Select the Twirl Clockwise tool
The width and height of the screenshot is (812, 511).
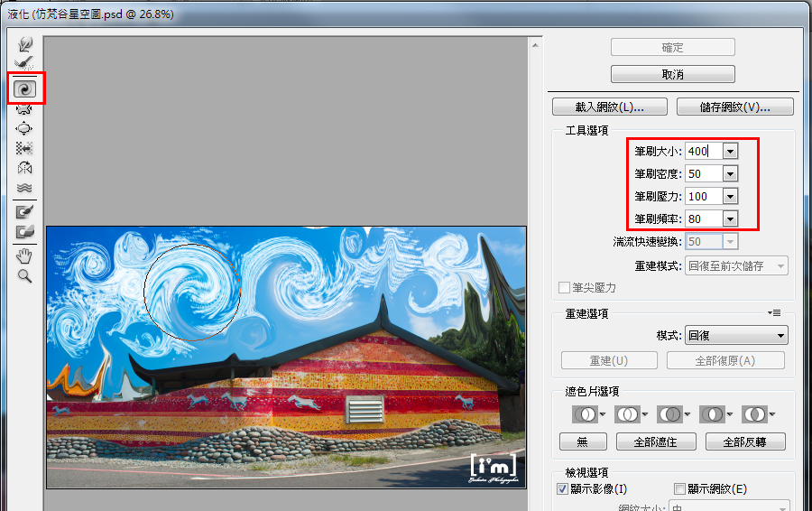pyautogui.click(x=25, y=88)
